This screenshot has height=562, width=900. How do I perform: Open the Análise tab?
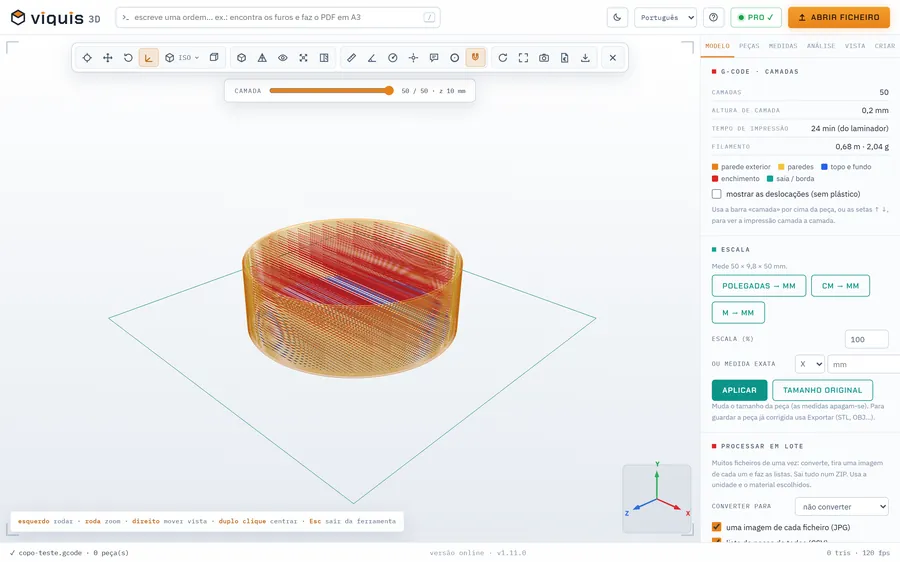tap(821, 46)
